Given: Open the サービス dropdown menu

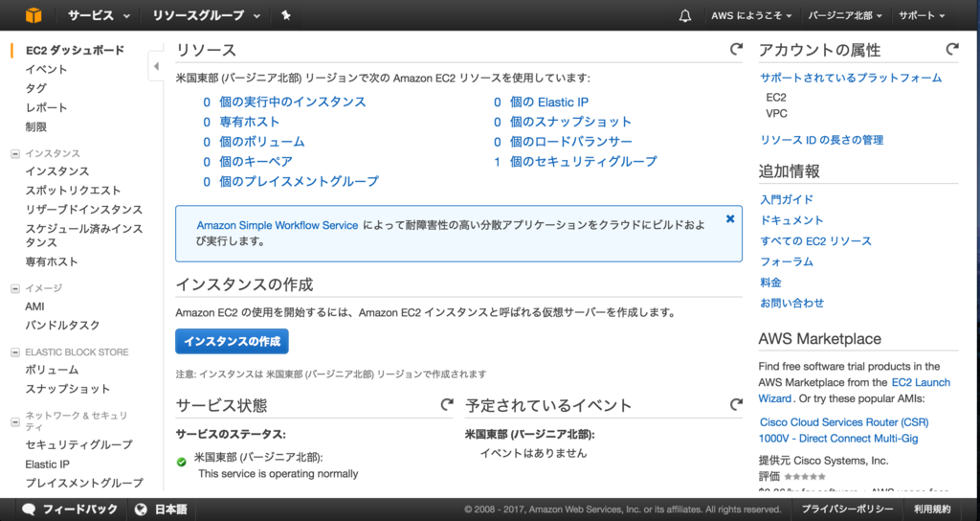Looking at the screenshot, I should pyautogui.click(x=99, y=15).
